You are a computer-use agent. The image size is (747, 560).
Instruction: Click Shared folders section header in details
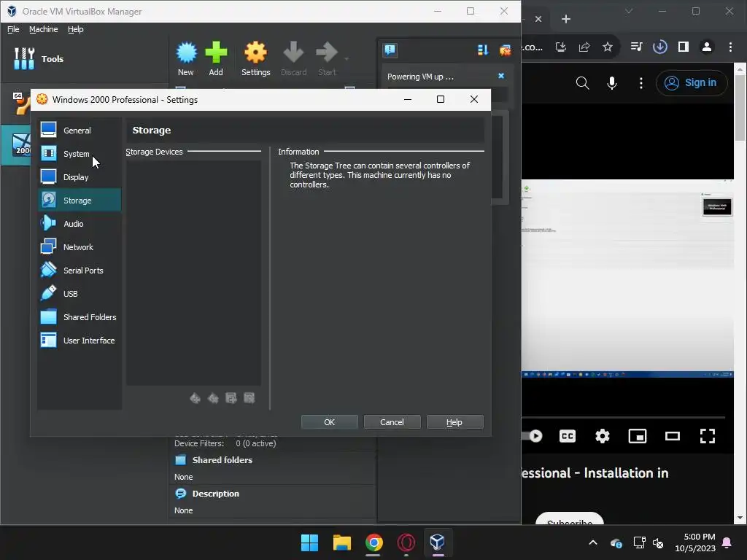(222, 460)
